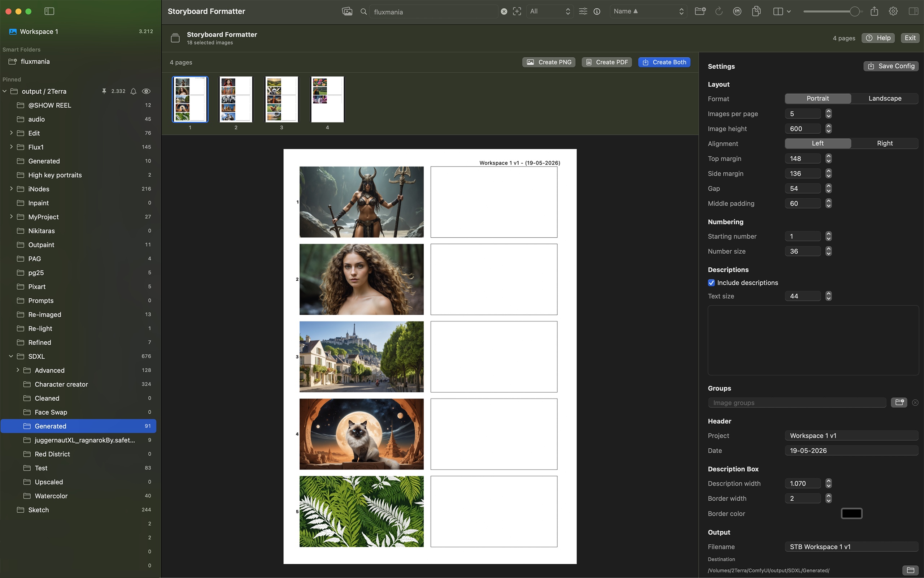The height and width of the screenshot is (578, 924).
Task: Select page 4 thumbnail
Action: [327, 99]
